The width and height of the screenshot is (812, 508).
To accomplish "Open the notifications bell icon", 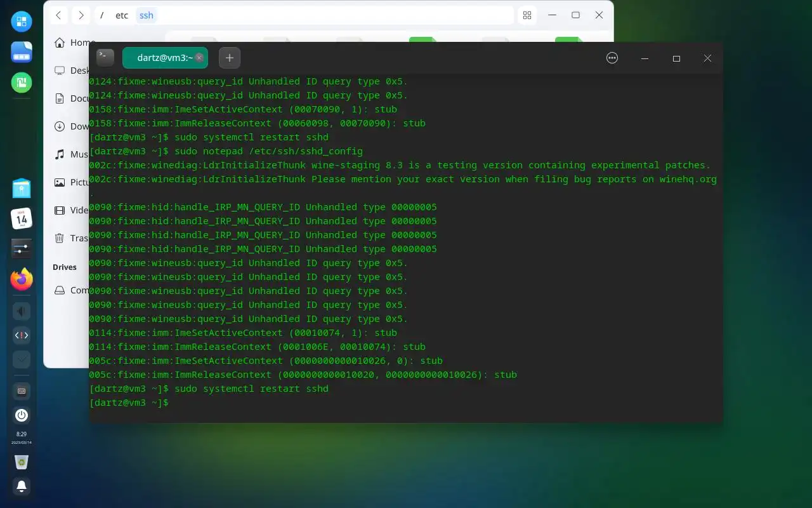I will [x=22, y=486].
